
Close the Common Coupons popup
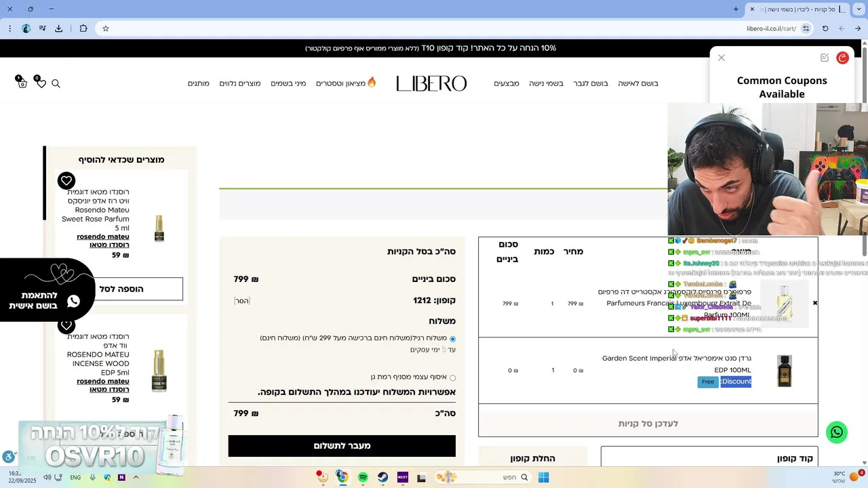click(x=722, y=58)
